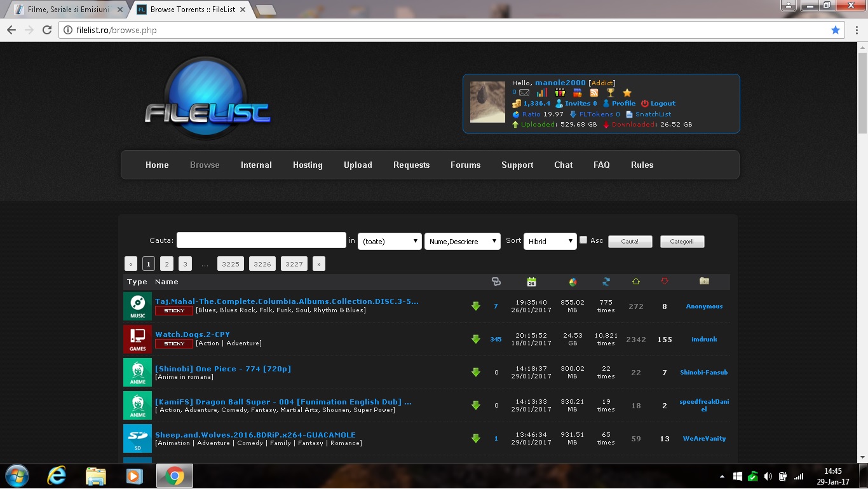Screen dimensions: 868x489
Task: Click the bookmarks star icon in user panel
Action: (627, 93)
